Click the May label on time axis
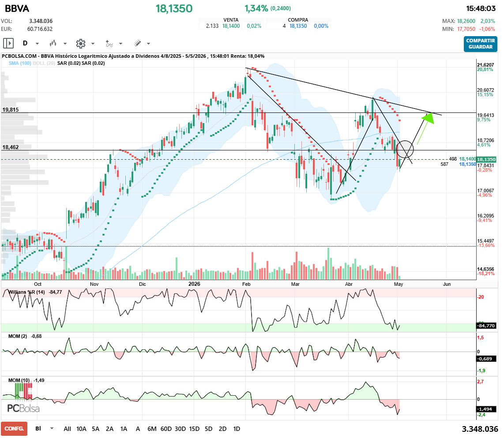Image resolution: width=504 pixels, height=438 pixels. click(399, 284)
